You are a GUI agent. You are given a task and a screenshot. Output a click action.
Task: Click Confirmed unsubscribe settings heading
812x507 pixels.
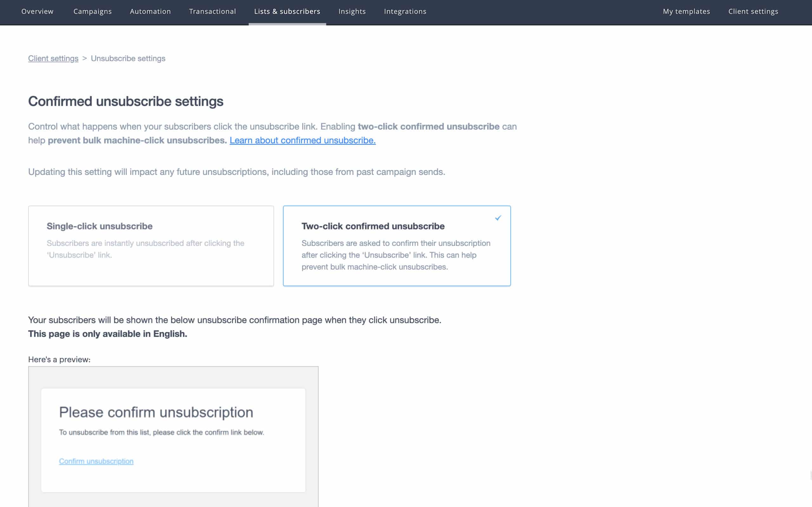(126, 101)
